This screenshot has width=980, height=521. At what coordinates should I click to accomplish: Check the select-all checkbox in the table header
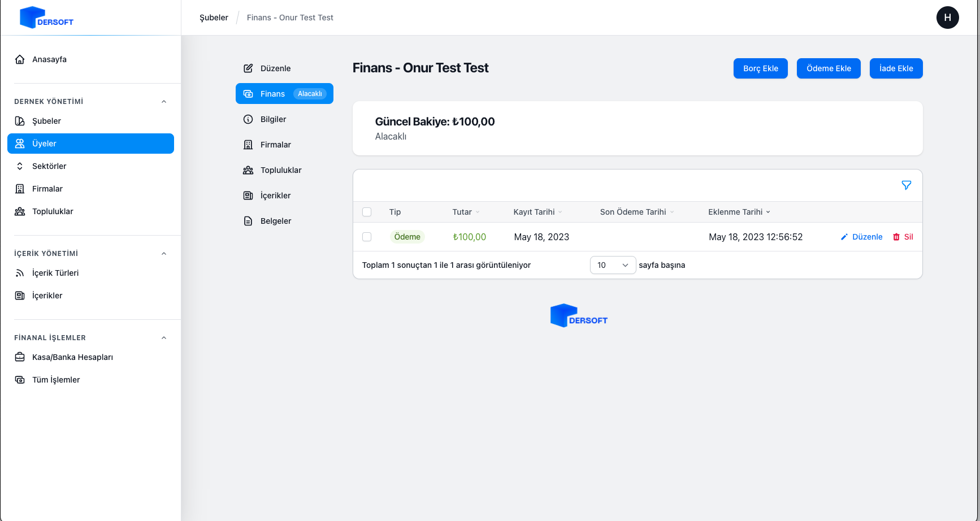coord(367,212)
